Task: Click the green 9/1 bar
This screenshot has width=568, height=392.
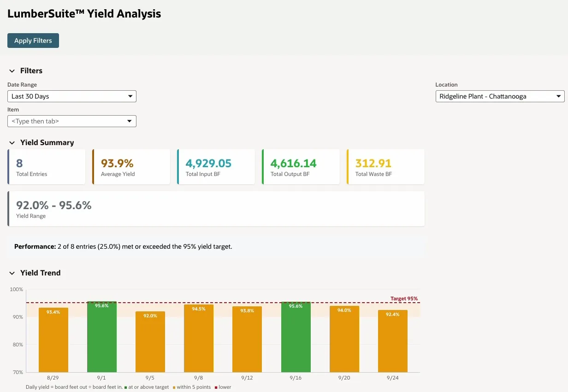Action: 102,337
